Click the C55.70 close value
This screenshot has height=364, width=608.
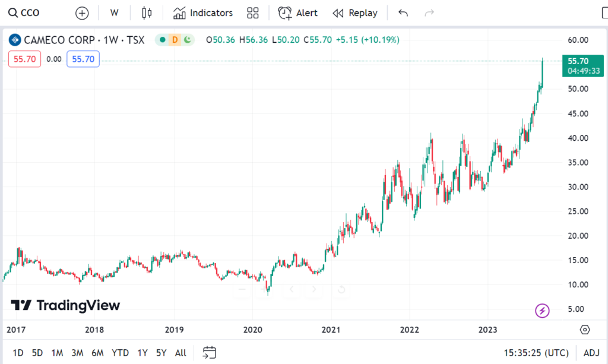(x=318, y=40)
